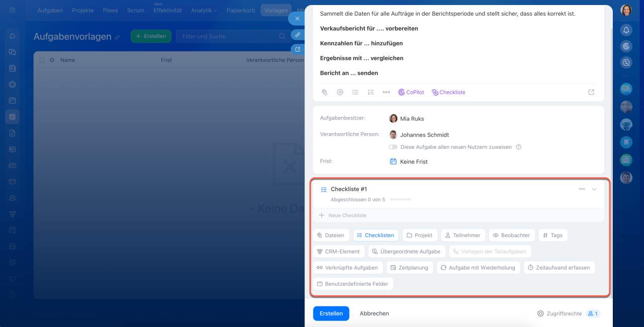Open the Papierkorb tab

pos(241,10)
